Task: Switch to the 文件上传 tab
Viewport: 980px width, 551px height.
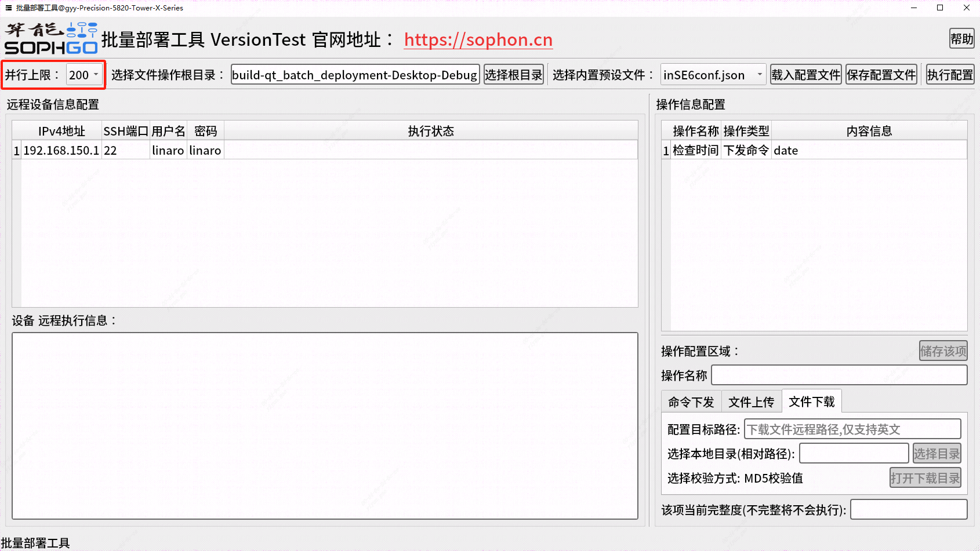Action: (751, 402)
